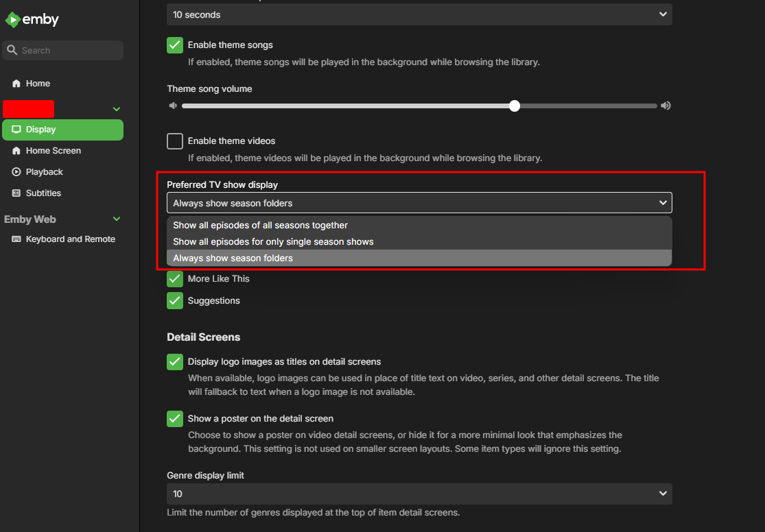Open the 10 seconds dropdown
Viewport: 765px width, 532px height.
[x=419, y=14]
